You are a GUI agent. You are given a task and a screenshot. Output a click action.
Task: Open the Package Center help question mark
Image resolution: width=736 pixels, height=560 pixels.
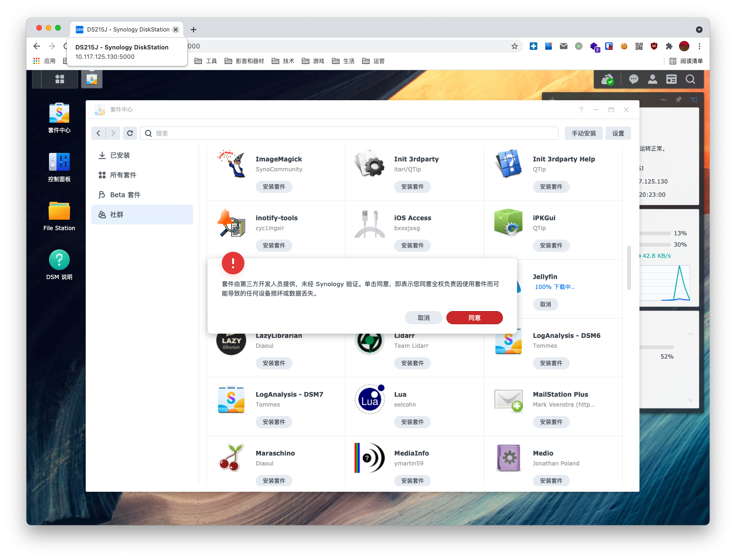coord(581,110)
